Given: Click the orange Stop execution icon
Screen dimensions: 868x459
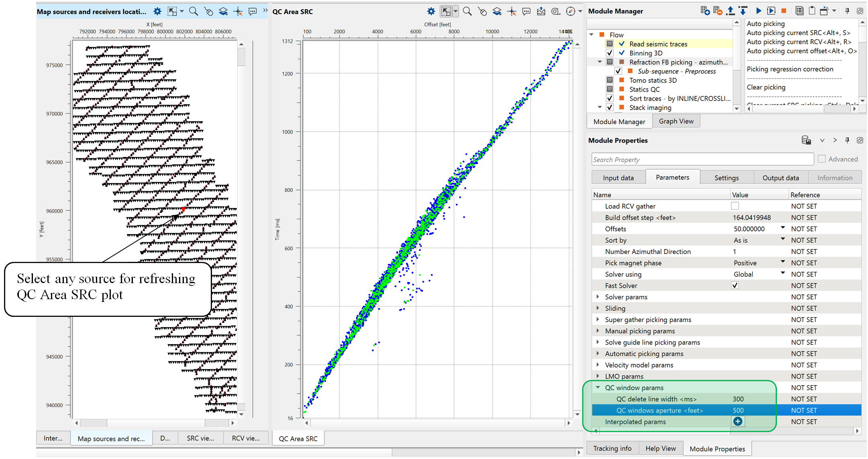Looking at the screenshot, I should 783,11.
